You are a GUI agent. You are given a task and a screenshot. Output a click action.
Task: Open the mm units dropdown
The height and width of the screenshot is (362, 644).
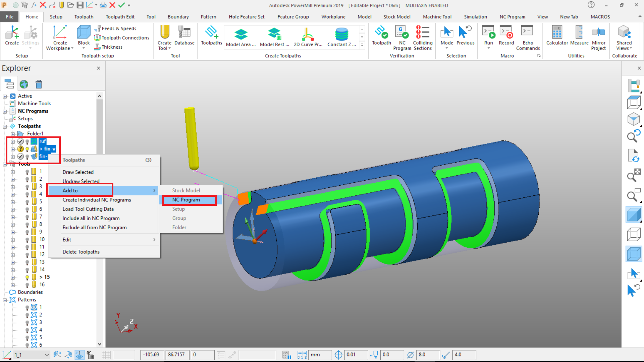click(319, 355)
